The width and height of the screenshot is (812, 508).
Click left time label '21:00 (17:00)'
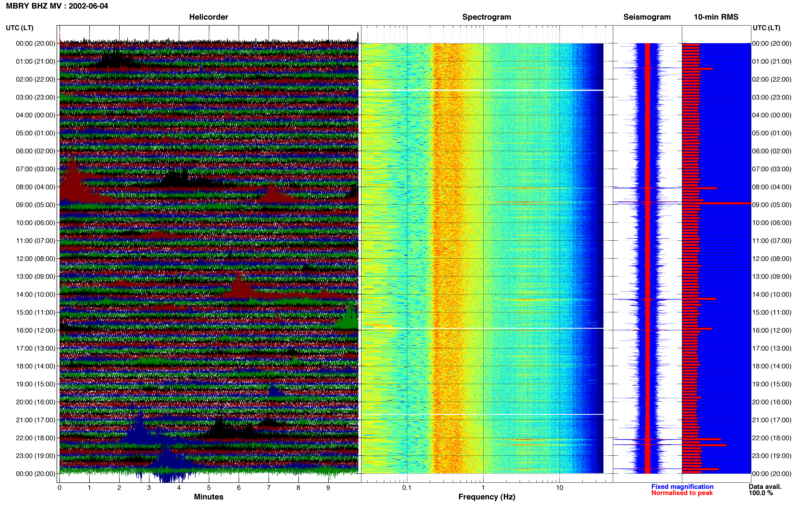tap(36, 420)
